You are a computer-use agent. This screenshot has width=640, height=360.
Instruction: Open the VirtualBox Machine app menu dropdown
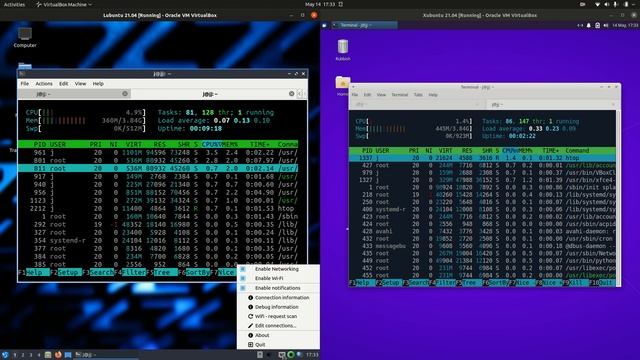click(x=63, y=4)
